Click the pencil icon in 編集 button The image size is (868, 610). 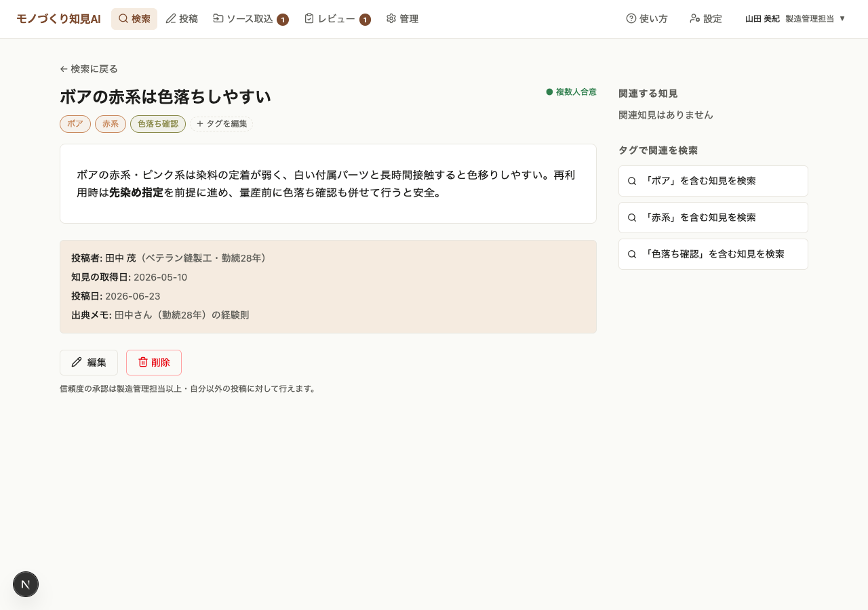tap(77, 362)
